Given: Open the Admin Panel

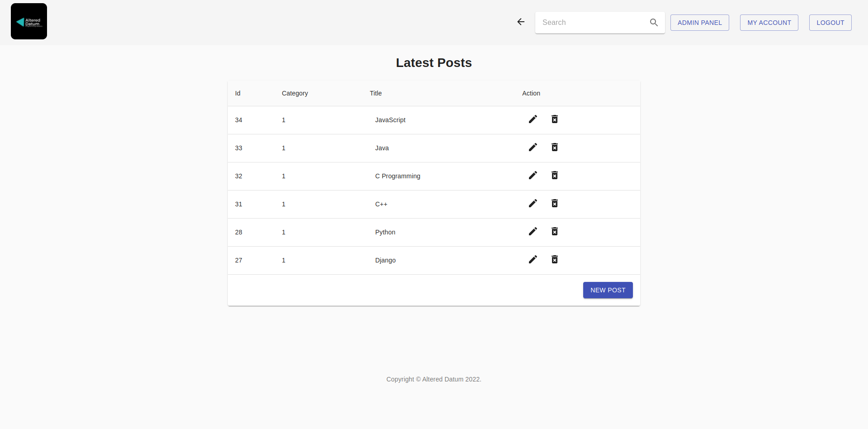Looking at the screenshot, I should point(699,23).
